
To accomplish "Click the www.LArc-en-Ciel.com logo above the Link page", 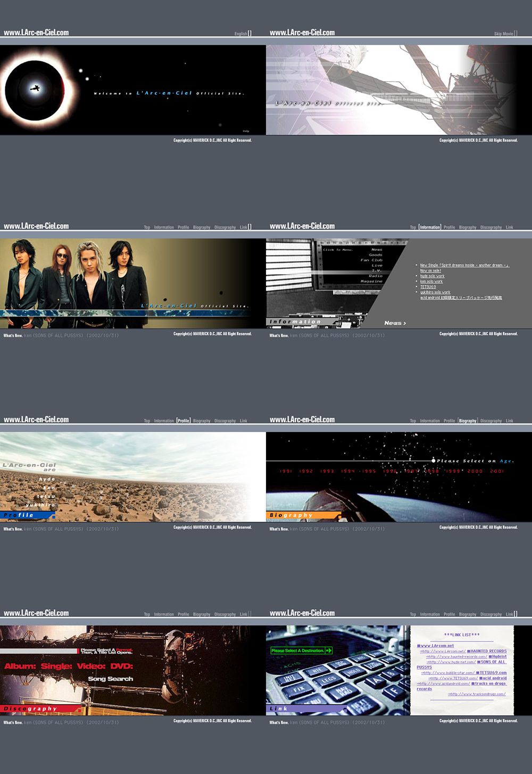I will (x=302, y=613).
